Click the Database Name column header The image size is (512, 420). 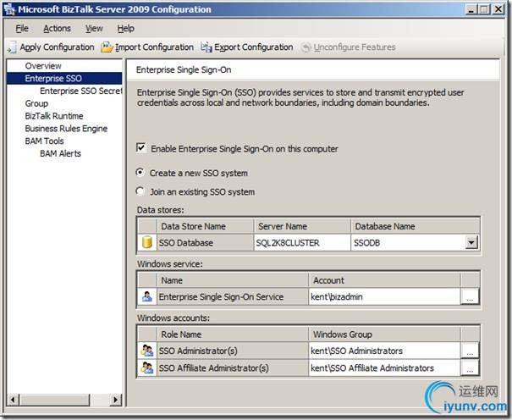pos(415,226)
